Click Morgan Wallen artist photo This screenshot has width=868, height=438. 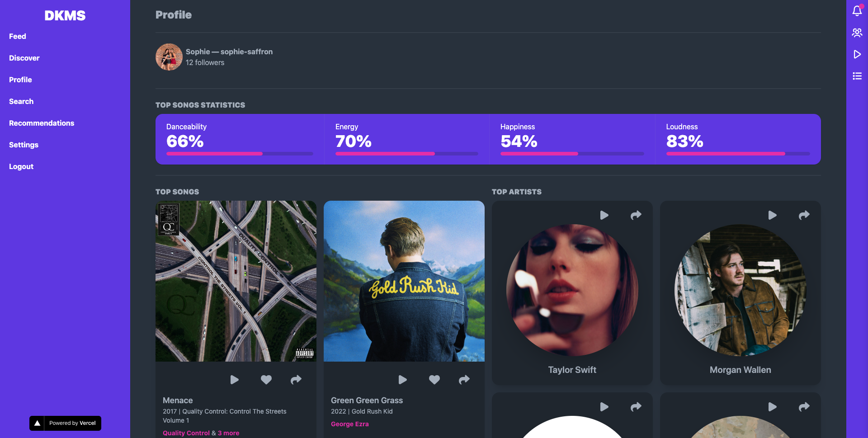[x=741, y=290]
